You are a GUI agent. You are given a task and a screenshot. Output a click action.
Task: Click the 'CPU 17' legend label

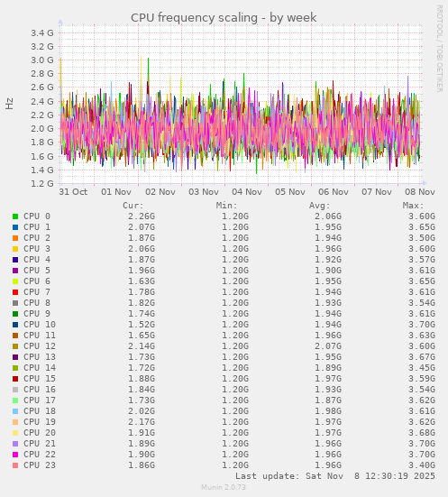coord(40,400)
